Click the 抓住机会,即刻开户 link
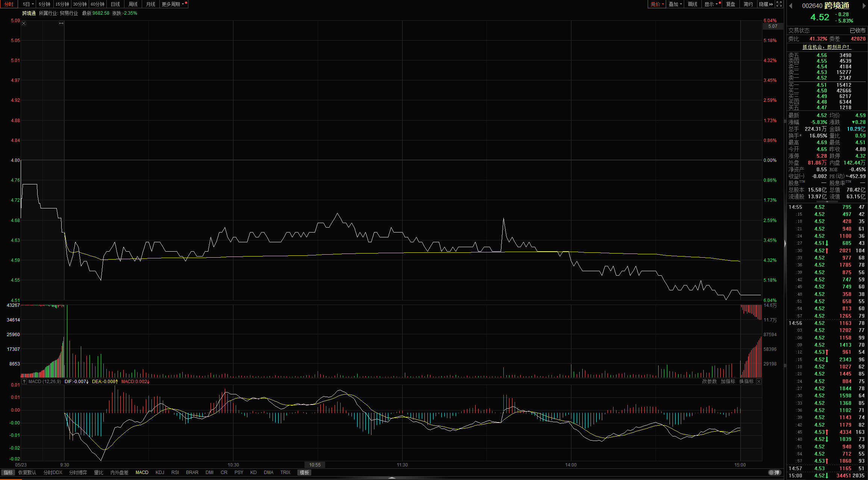Screen dimensions: 868x480 pos(826,47)
